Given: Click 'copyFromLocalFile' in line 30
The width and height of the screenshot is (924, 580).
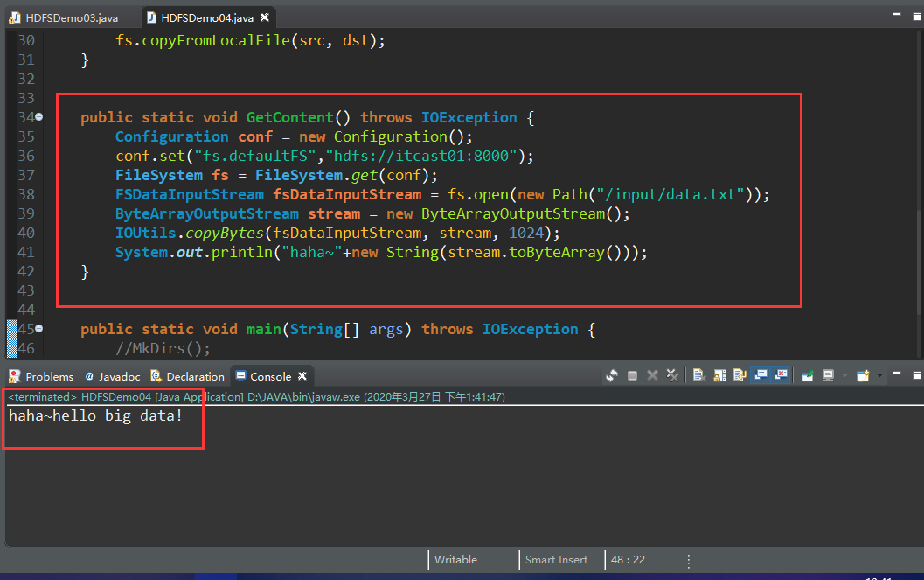Looking at the screenshot, I should point(216,40).
